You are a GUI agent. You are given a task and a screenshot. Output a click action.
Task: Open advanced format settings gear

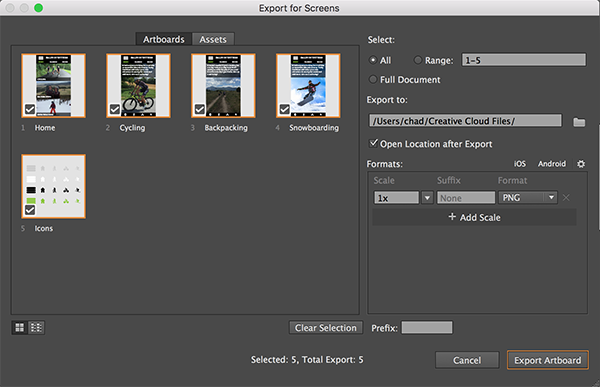coord(581,164)
